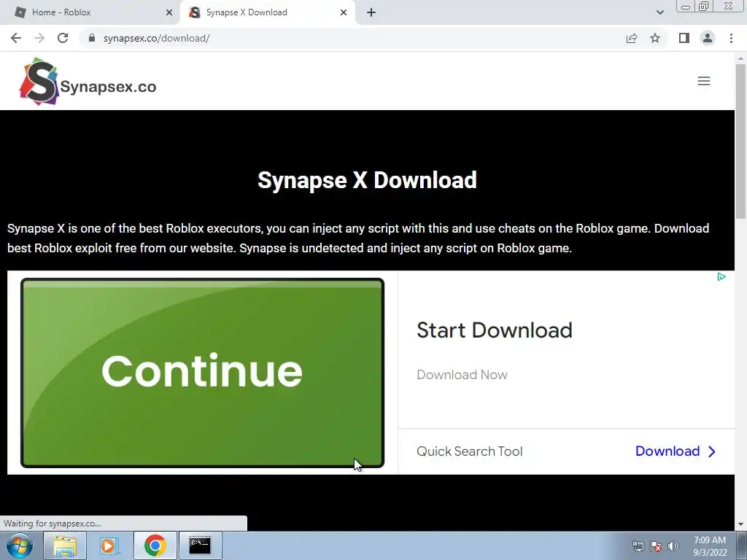Image resolution: width=747 pixels, height=560 pixels.
Task: Open the site hamburger menu
Action: [704, 81]
